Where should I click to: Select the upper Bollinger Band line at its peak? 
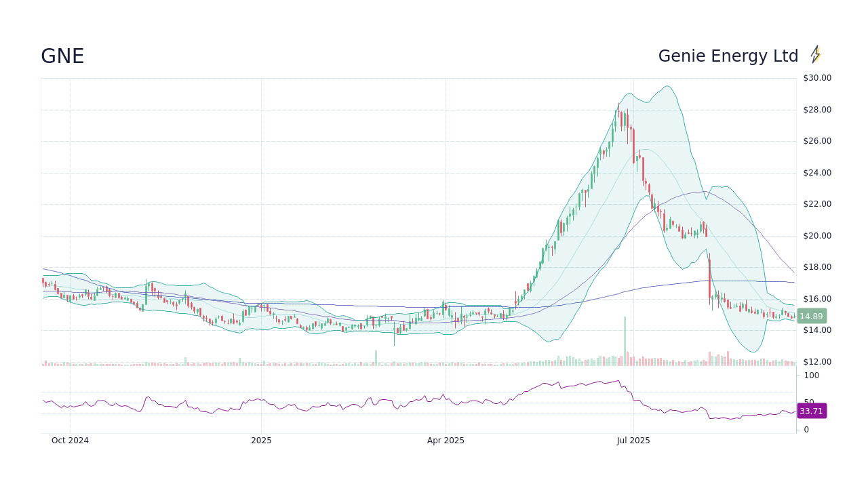(x=668, y=87)
